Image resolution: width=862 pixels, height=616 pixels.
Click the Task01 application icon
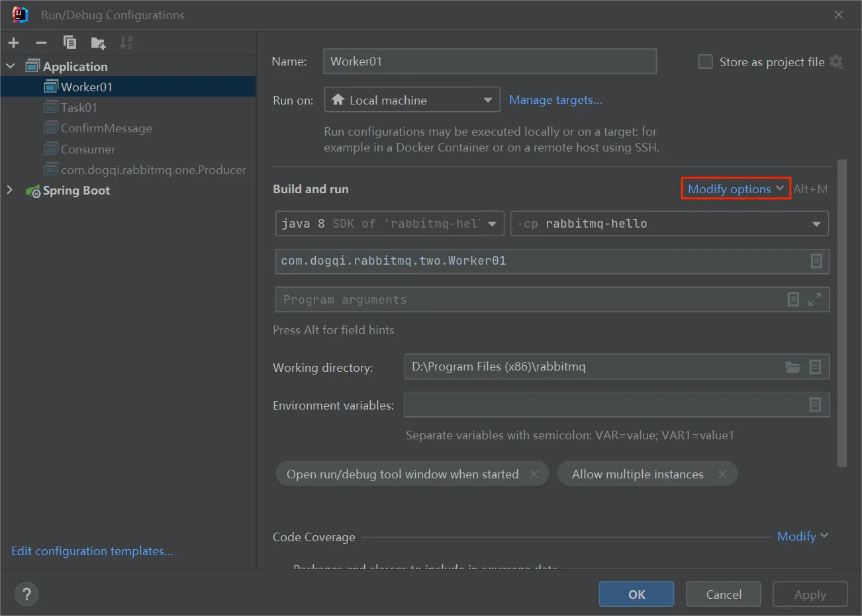[x=51, y=107]
